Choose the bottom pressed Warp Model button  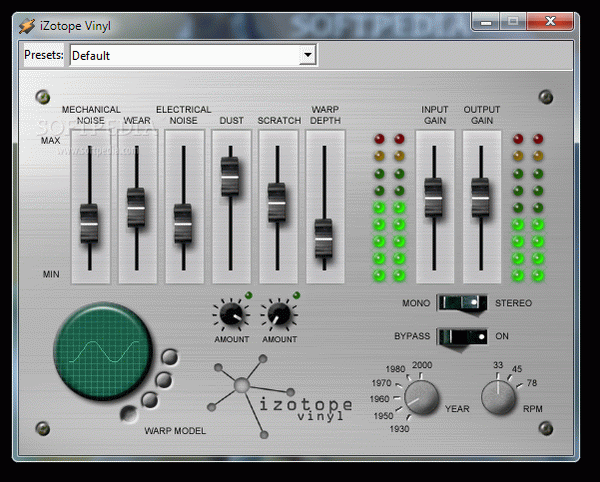click(x=129, y=414)
